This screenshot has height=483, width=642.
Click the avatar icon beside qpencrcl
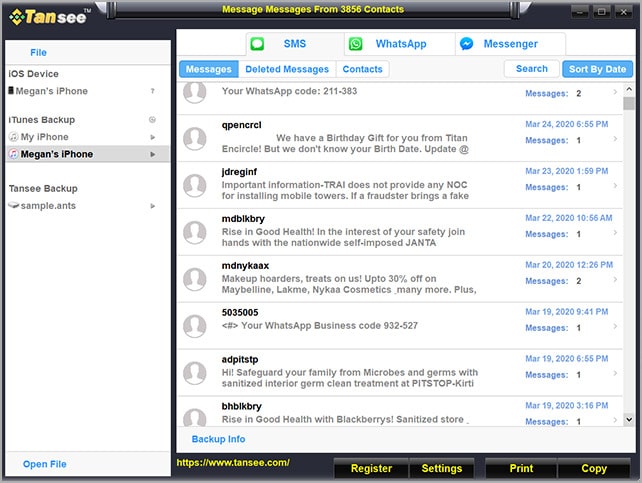coord(196,138)
